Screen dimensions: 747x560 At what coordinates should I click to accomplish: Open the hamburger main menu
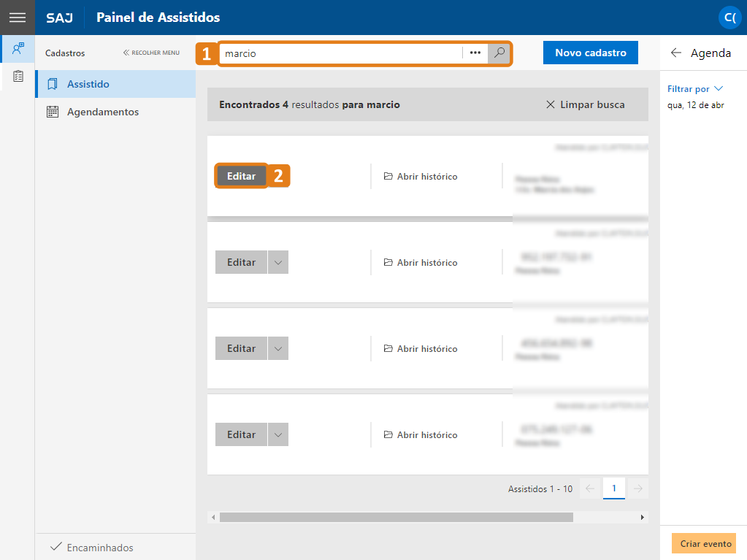point(17,18)
